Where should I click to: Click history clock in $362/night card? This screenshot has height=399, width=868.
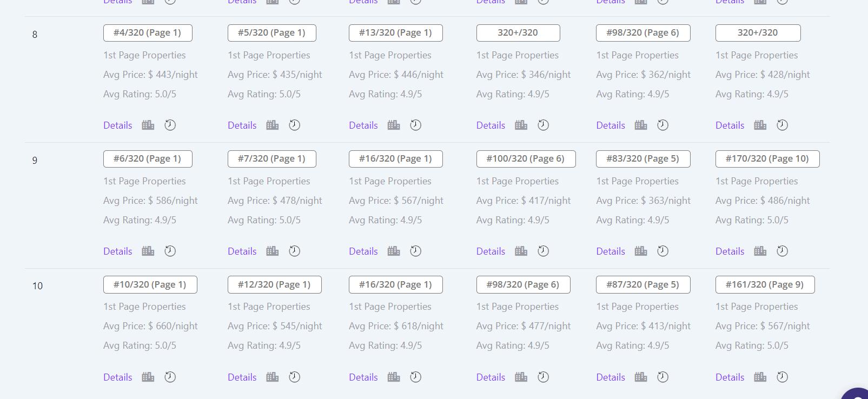coord(662,125)
